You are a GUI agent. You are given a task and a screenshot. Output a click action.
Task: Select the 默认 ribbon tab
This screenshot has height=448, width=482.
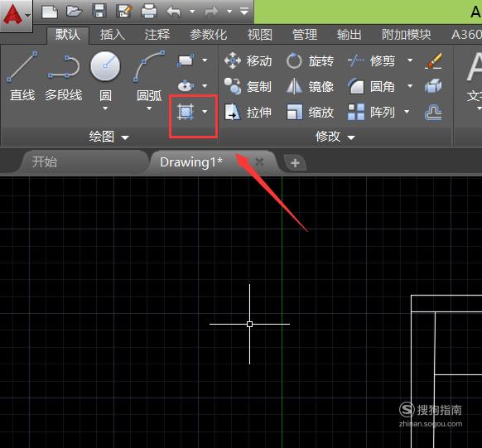tap(68, 35)
